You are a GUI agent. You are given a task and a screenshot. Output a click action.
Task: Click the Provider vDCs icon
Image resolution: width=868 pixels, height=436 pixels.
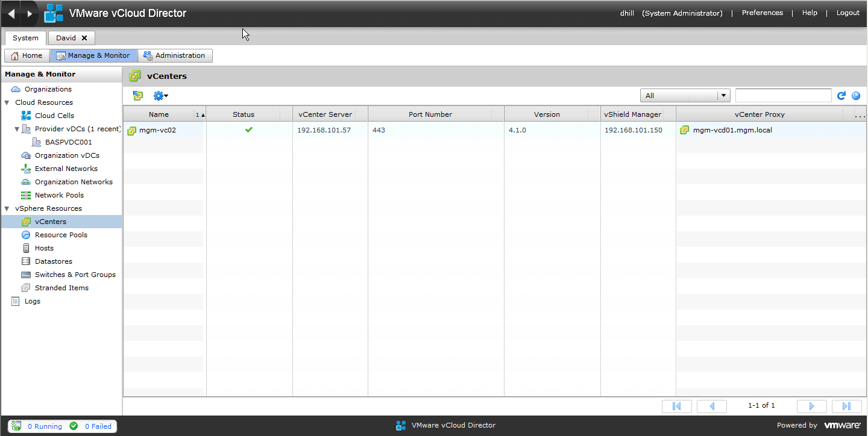26,129
